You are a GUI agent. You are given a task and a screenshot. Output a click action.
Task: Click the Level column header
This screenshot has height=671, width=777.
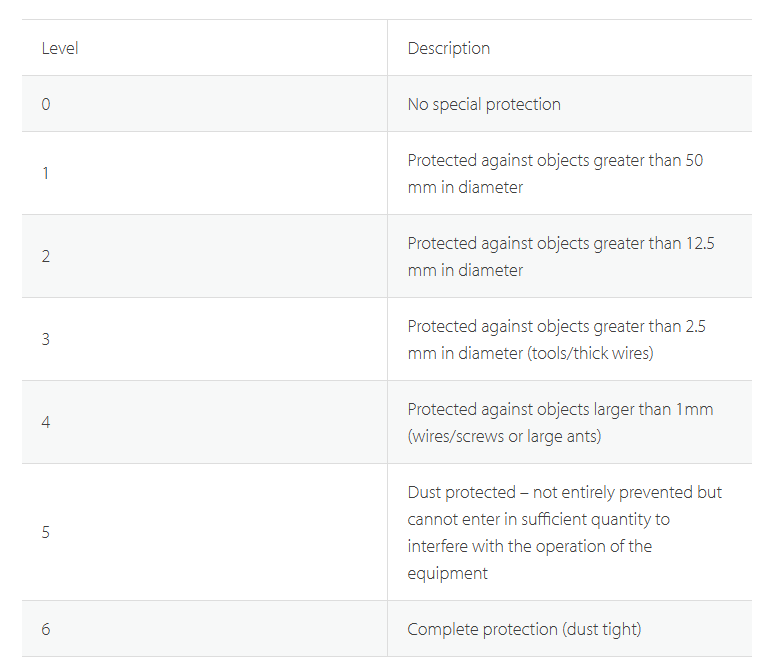[x=60, y=48]
